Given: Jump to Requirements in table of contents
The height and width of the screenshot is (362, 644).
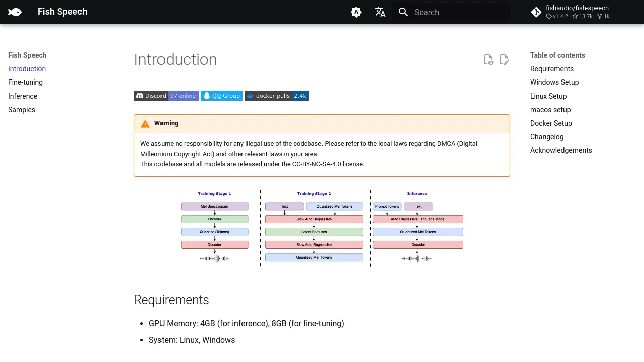Looking at the screenshot, I should tap(552, 69).
